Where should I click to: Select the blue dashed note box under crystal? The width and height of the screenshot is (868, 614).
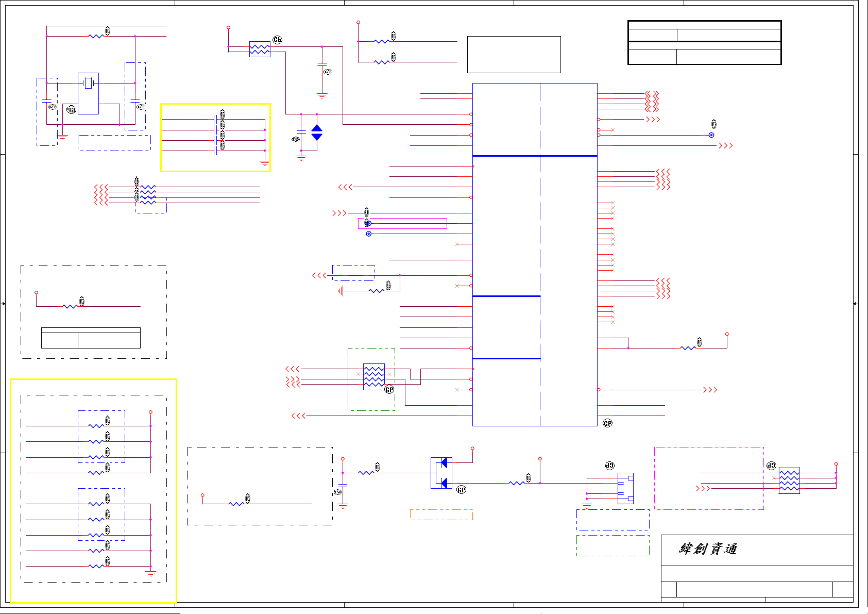click(114, 143)
